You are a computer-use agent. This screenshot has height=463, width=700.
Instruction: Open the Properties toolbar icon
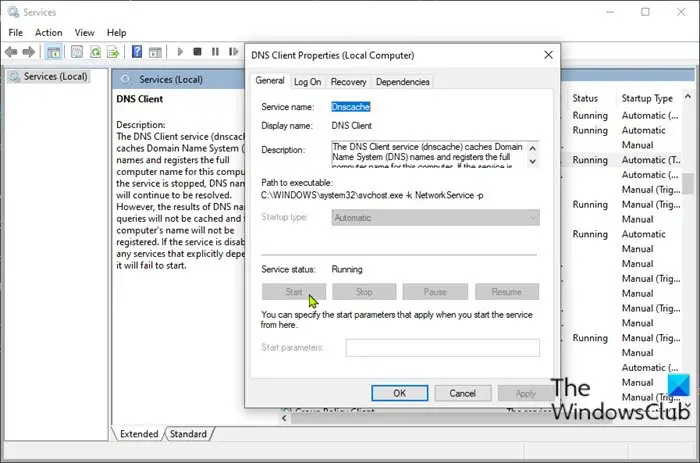coord(77,52)
